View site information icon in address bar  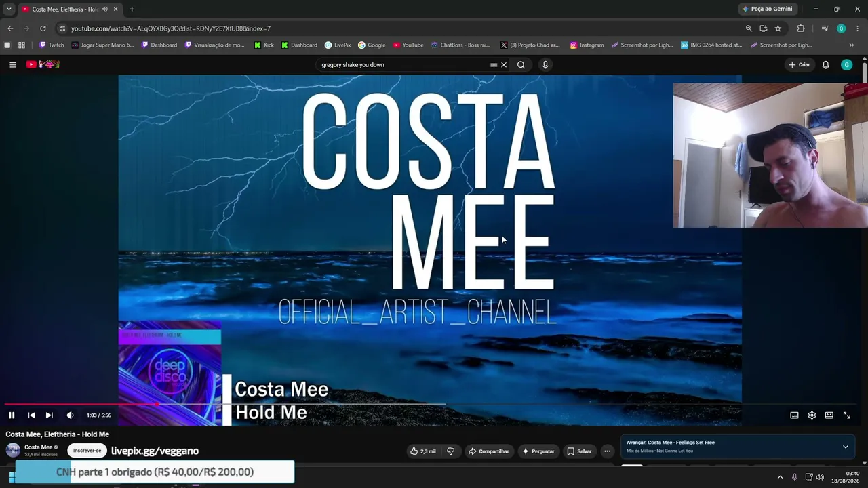point(62,28)
